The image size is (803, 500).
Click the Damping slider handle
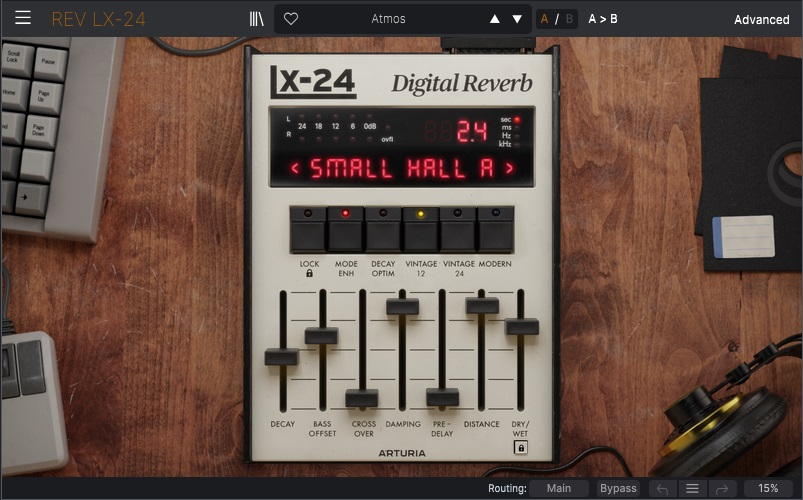pos(402,306)
